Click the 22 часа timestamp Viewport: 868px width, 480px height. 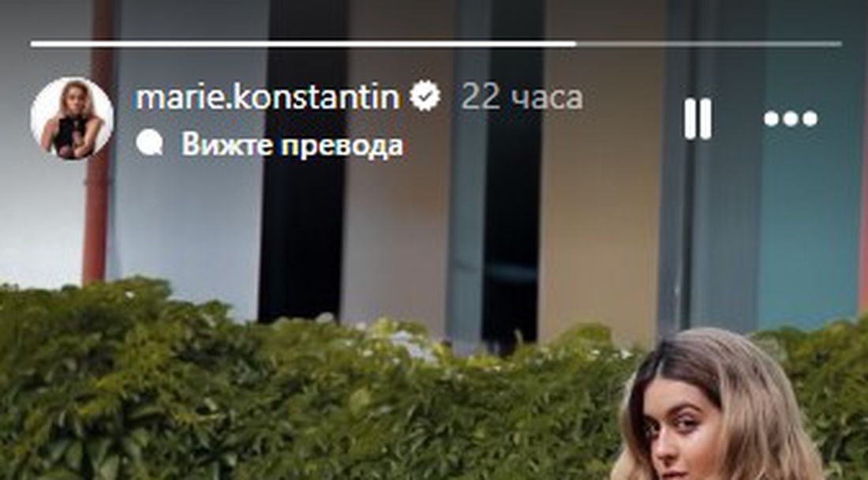point(522,97)
